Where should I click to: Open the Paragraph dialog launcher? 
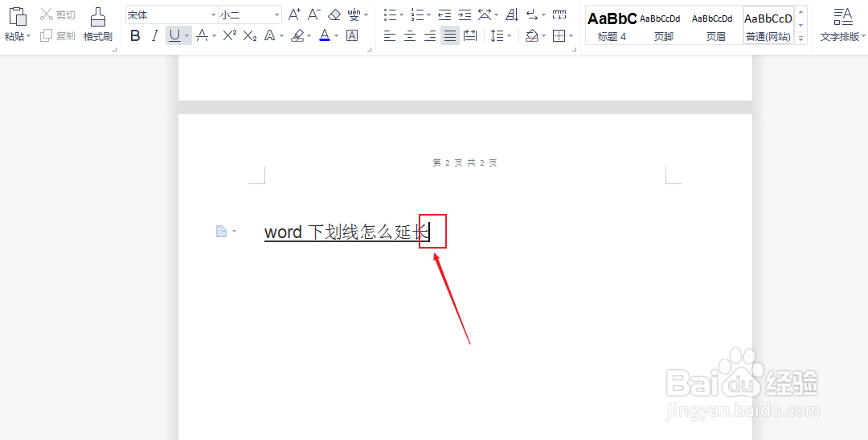[574, 50]
